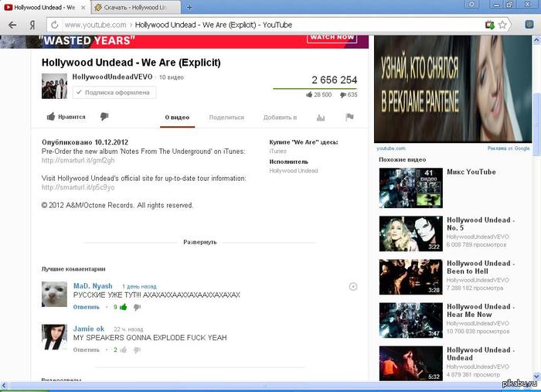Open the Hollywood Undead - Undead thumbnail
Image resolution: width=541 pixels, height=392 pixels.
click(x=410, y=363)
